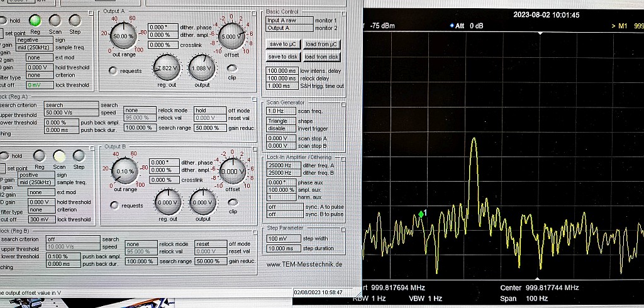Image resolution: width=644 pixels, height=308 pixels.
Task: Click the scan freq. field showing 1.0 Hz
Action: click(x=280, y=111)
